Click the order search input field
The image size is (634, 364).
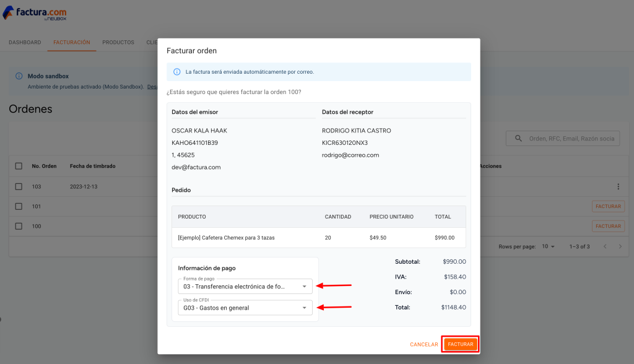(x=563, y=138)
